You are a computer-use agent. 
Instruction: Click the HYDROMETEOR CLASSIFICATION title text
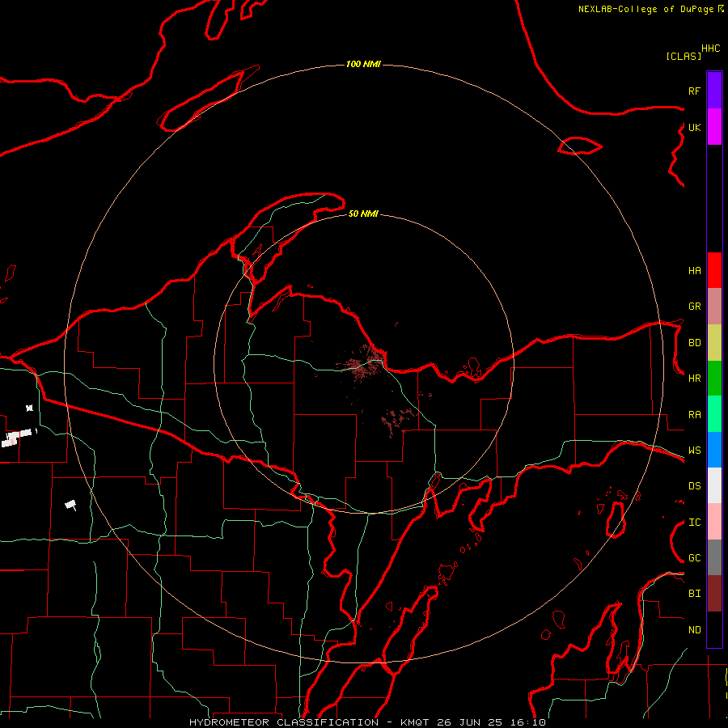(284, 722)
